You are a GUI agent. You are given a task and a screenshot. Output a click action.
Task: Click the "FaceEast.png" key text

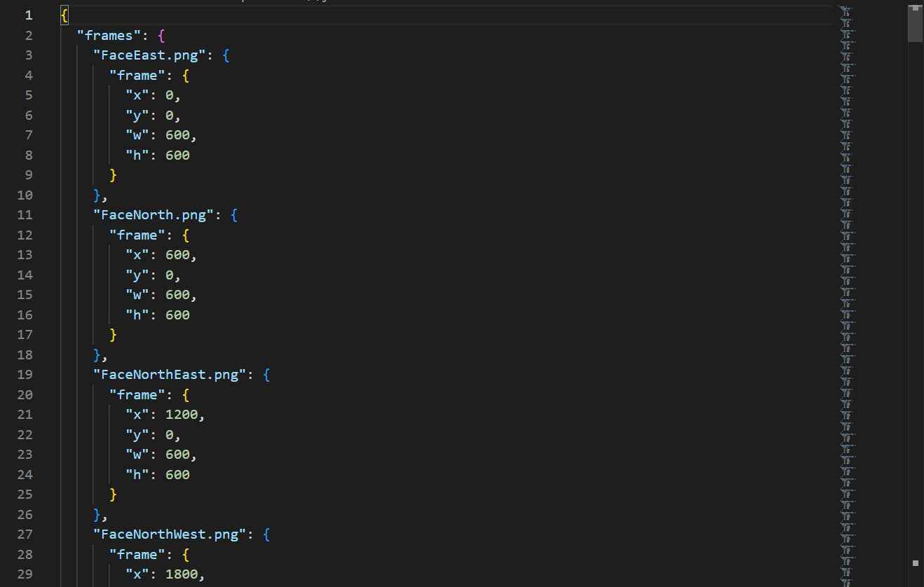click(149, 55)
